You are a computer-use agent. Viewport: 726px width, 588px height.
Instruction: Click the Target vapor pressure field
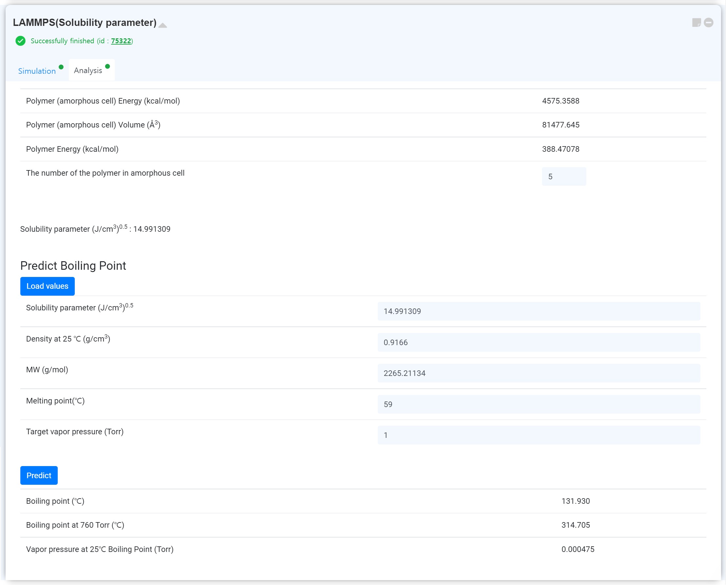pos(539,435)
